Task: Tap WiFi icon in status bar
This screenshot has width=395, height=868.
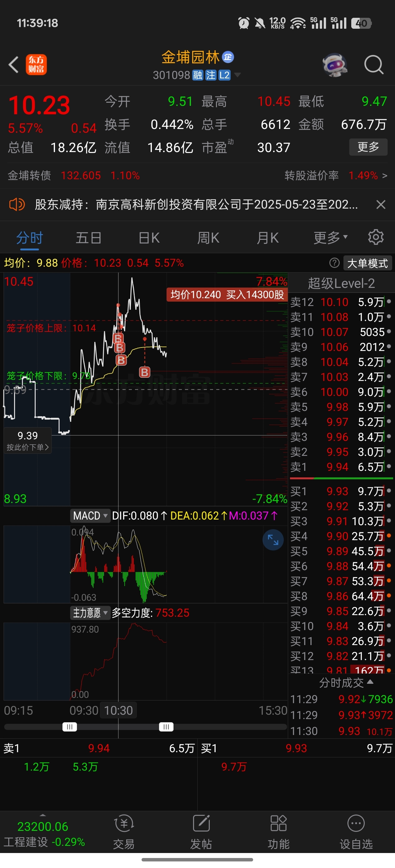Action: point(298,23)
